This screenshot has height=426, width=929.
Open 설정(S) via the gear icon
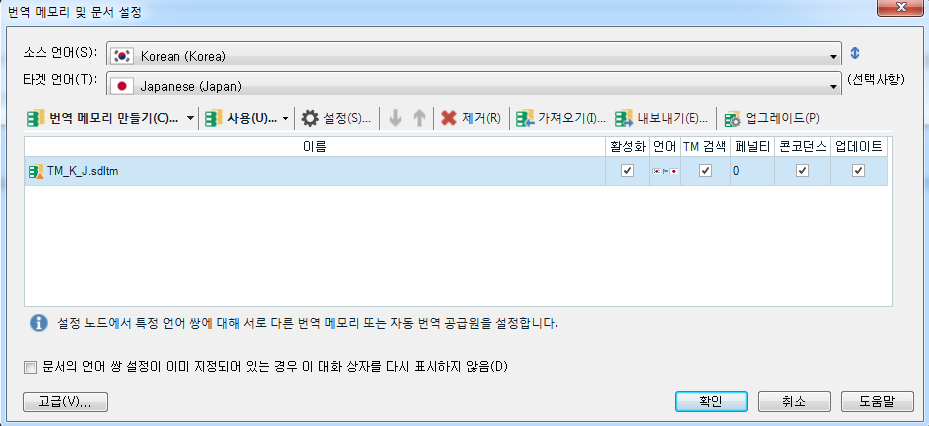click(x=310, y=118)
